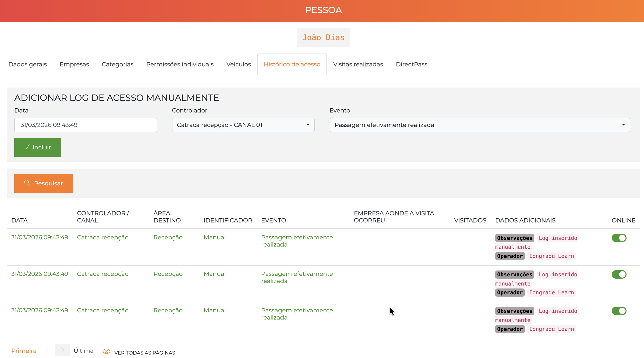The width and height of the screenshot is (644, 358).
Task: Click VER TODAS AS PÁGINAS link
Action: pos(145,353)
